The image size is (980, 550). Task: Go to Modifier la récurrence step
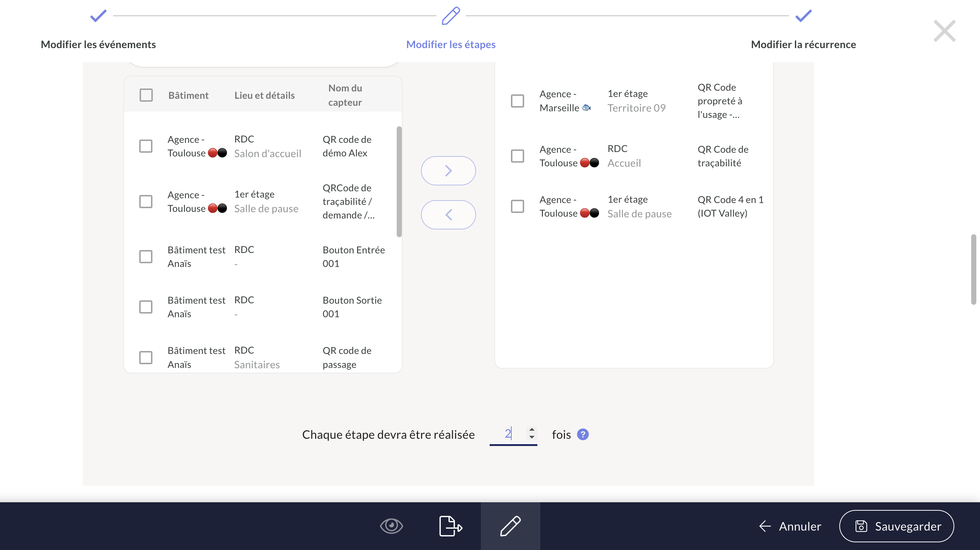tap(803, 44)
